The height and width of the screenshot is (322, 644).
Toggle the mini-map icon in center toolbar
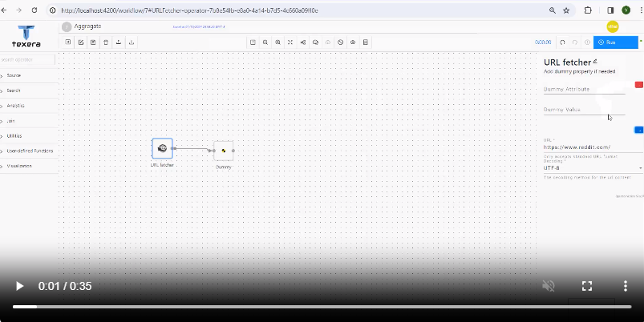(x=253, y=42)
